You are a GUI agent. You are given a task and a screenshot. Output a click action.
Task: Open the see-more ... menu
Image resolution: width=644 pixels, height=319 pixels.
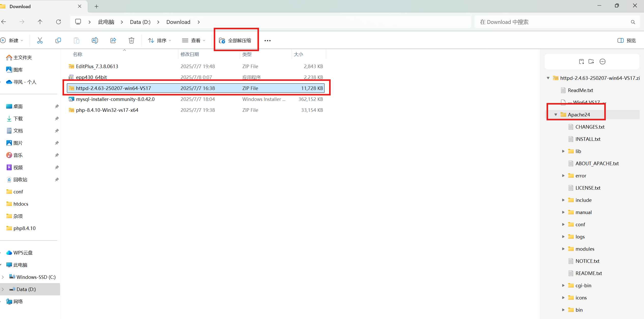pos(267,40)
